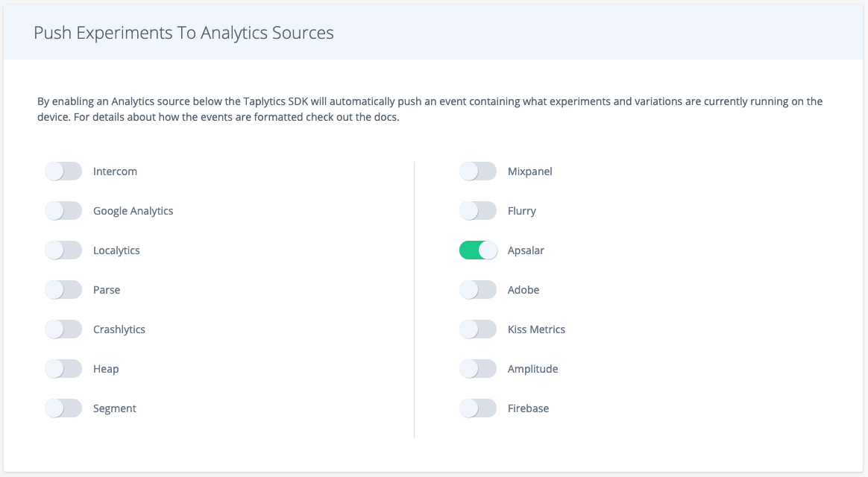Click the Segment label text
The width and height of the screenshot is (868, 477).
pyautogui.click(x=115, y=409)
